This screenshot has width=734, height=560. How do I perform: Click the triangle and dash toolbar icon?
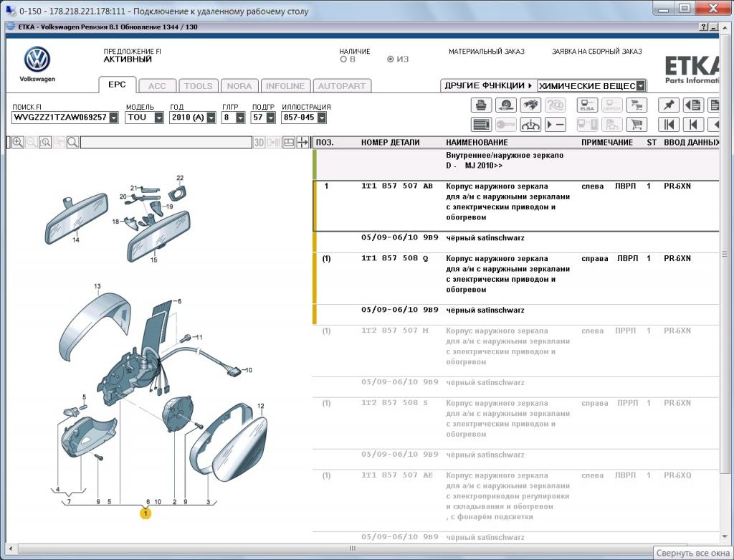(x=556, y=124)
